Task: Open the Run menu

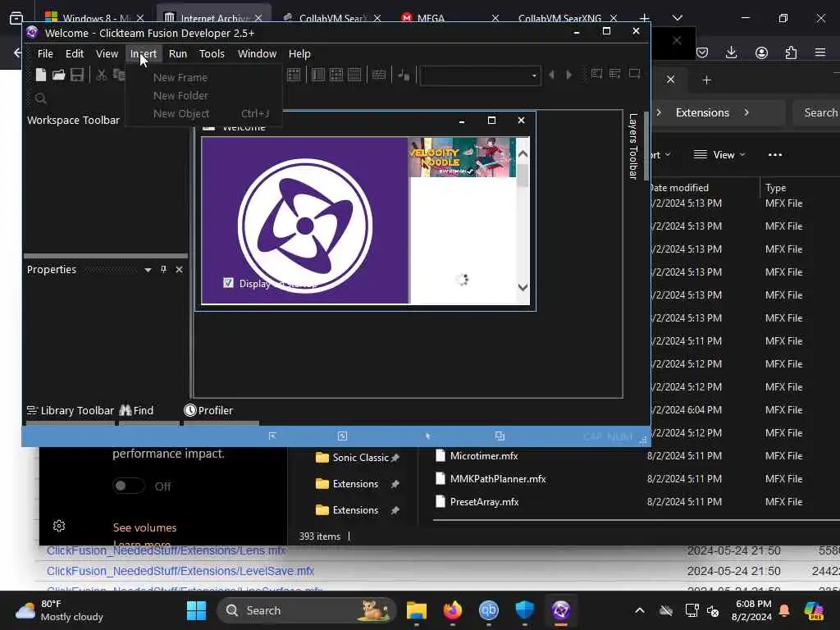Action: 178,53
